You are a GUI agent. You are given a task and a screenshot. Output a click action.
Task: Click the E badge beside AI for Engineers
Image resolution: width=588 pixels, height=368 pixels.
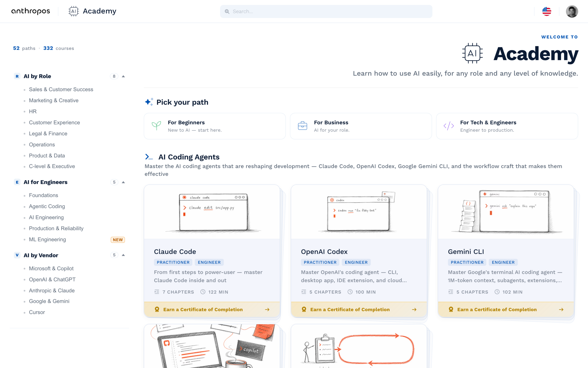click(x=17, y=182)
